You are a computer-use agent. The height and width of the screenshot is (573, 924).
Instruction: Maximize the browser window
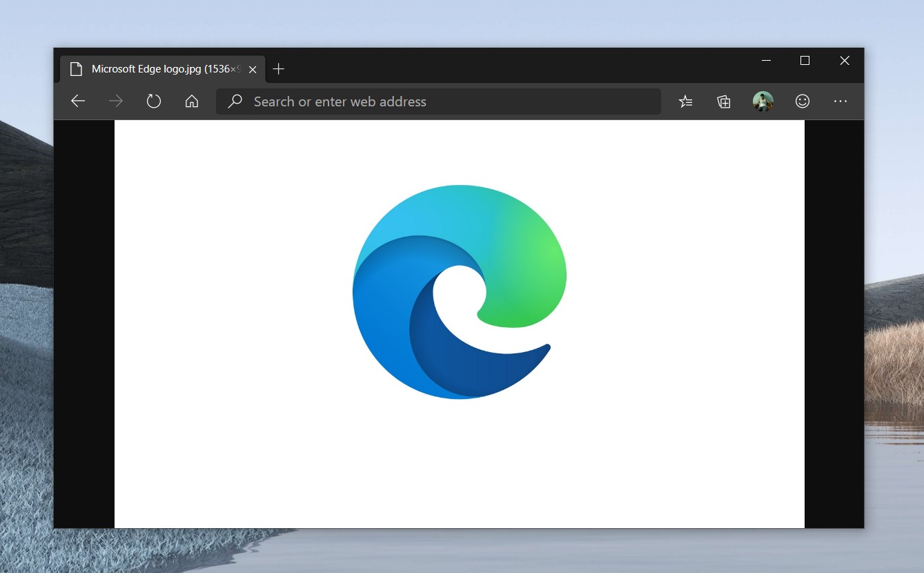(805, 61)
